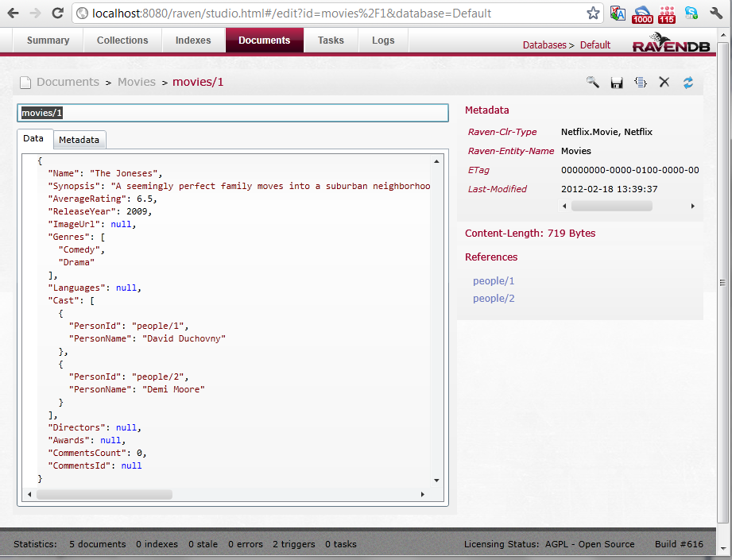Click the Last-Modified value 2012-02-18 13:39:37

tap(610, 189)
